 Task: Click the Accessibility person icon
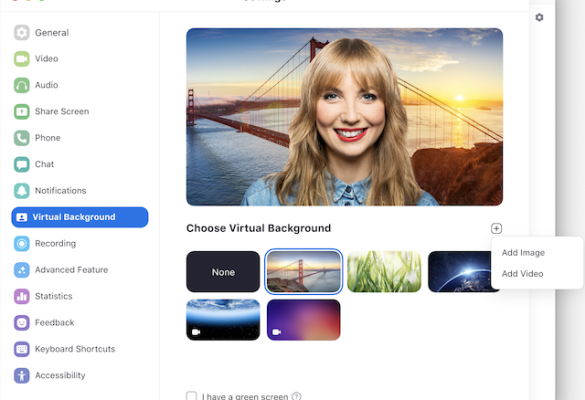22,375
